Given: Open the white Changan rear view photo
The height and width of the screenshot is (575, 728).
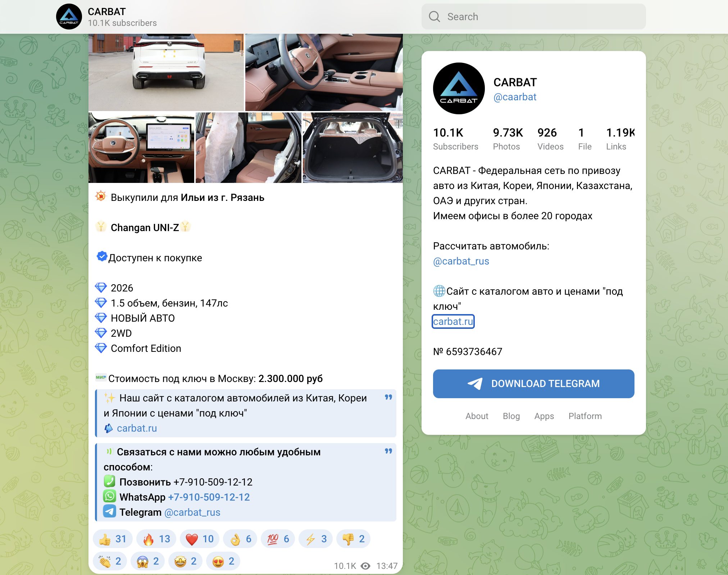Looking at the screenshot, I should pyautogui.click(x=166, y=72).
